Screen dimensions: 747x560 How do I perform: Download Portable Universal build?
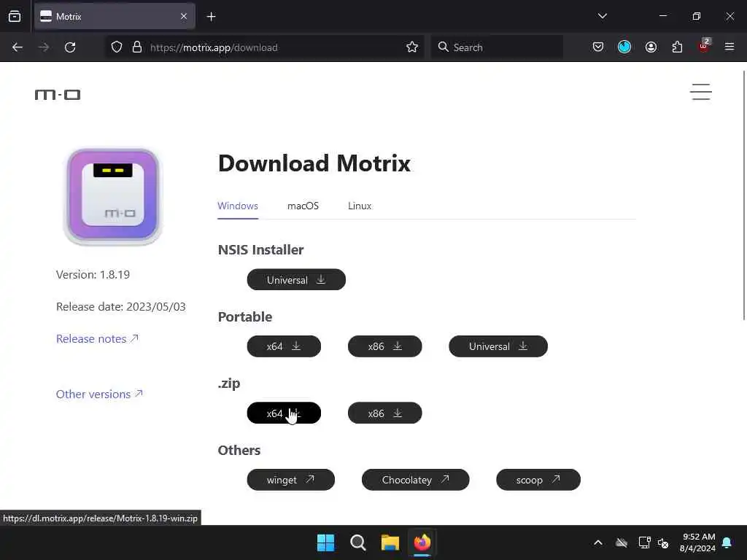[498, 346]
